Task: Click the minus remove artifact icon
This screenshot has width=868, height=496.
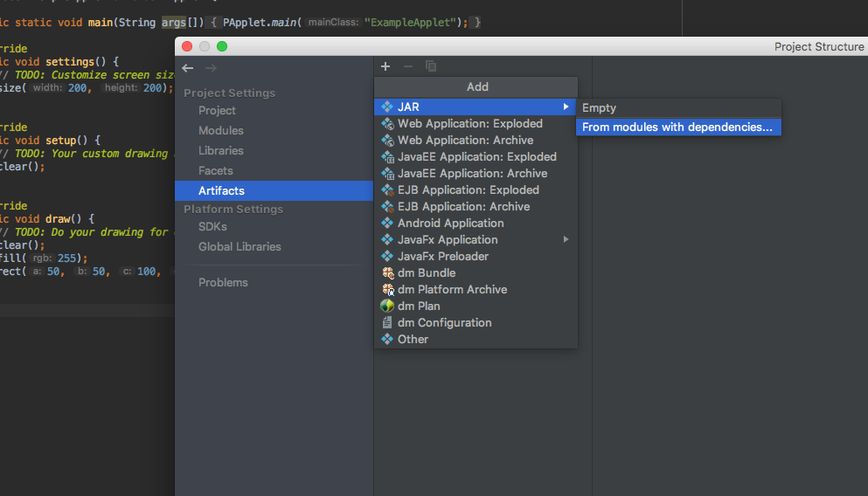Action: coord(407,66)
